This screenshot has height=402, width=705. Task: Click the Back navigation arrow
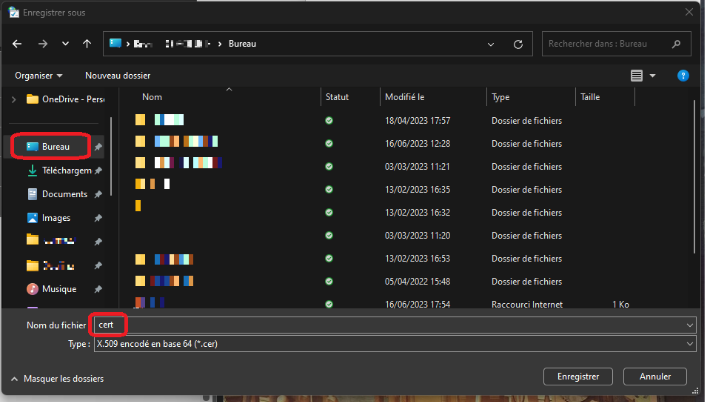pyautogui.click(x=17, y=44)
